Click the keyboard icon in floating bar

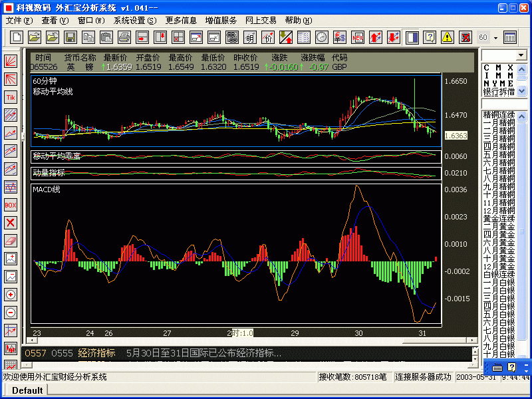(x=497, y=367)
